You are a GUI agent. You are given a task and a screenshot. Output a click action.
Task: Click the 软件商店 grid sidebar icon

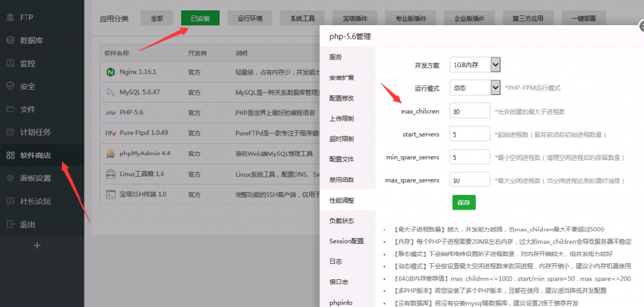coord(11,155)
